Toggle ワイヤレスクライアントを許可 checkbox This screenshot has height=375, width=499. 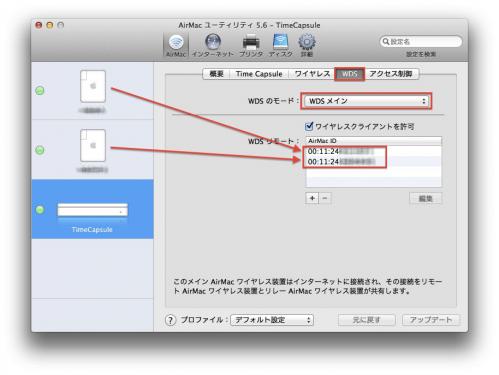coord(309,126)
